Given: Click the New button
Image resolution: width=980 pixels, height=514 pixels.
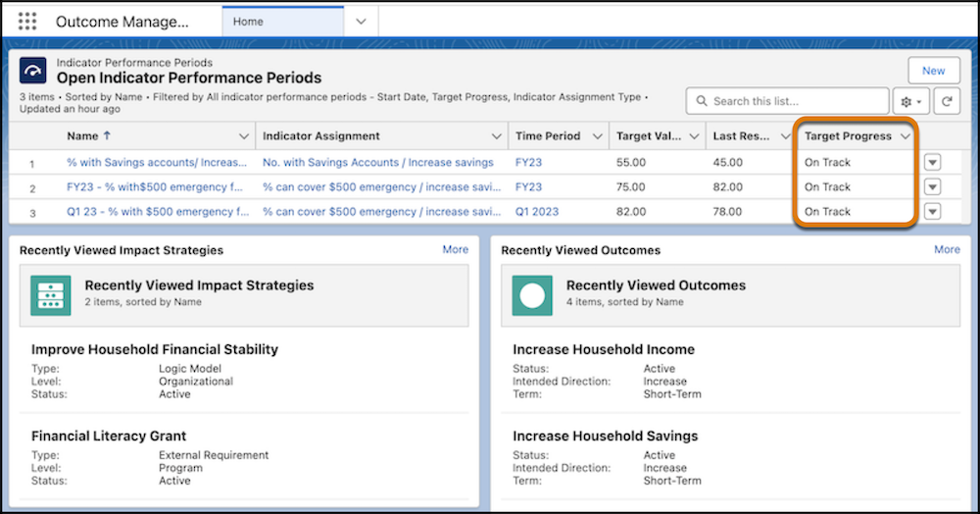Looking at the screenshot, I should coord(934,71).
